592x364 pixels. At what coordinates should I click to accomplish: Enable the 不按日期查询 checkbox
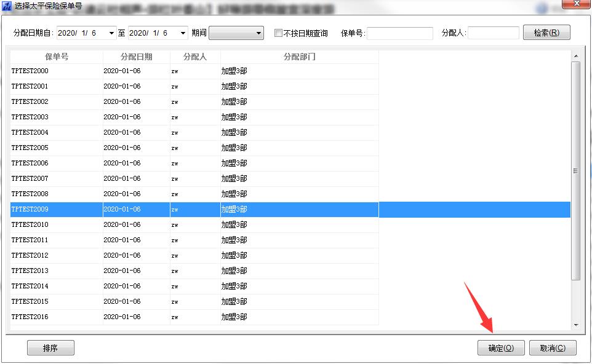click(x=279, y=33)
